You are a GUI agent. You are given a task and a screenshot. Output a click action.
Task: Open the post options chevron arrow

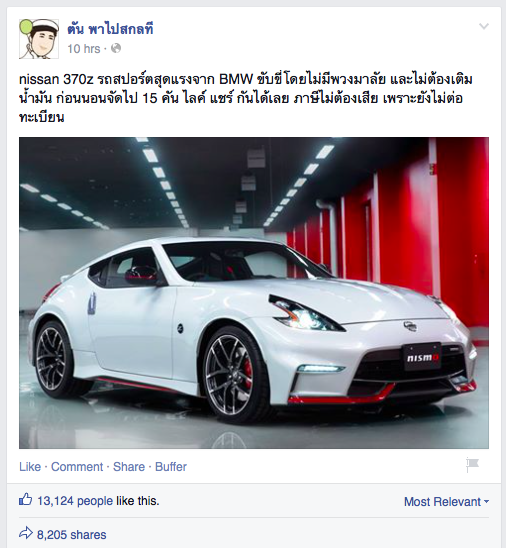(484, 26)
